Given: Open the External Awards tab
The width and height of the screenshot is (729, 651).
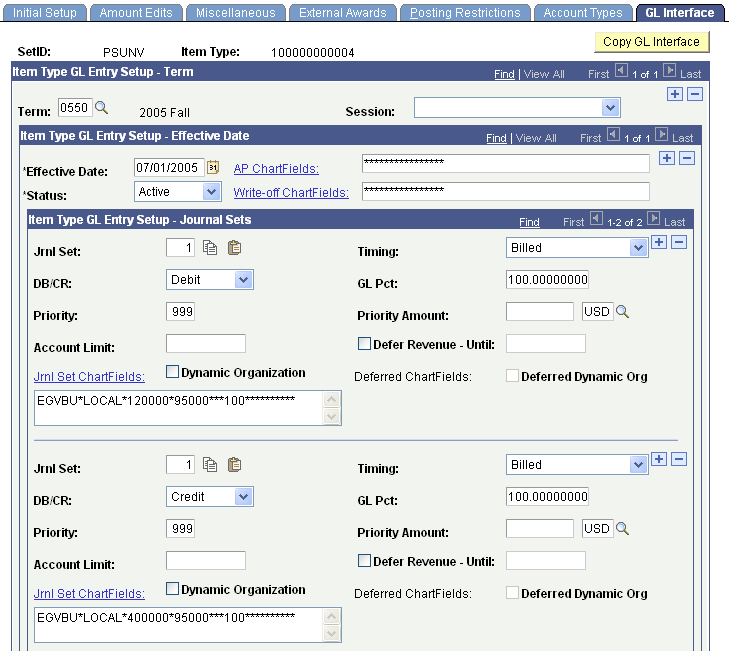Looking at the screenshot, I should point(343,13).
